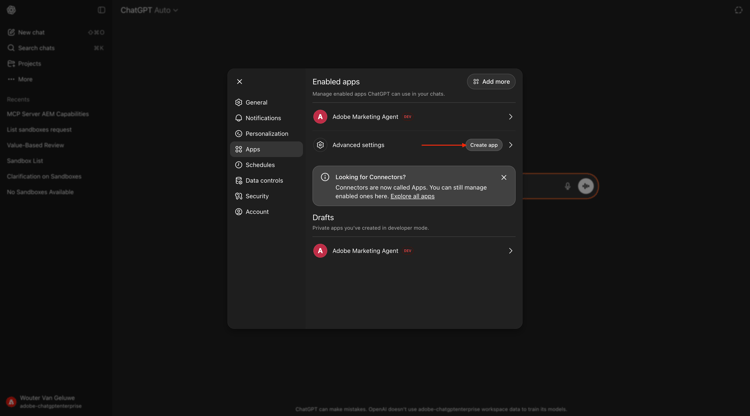Click the Enabled apps heading text
This screenshot has height=416, width=750.
[336, 82]
